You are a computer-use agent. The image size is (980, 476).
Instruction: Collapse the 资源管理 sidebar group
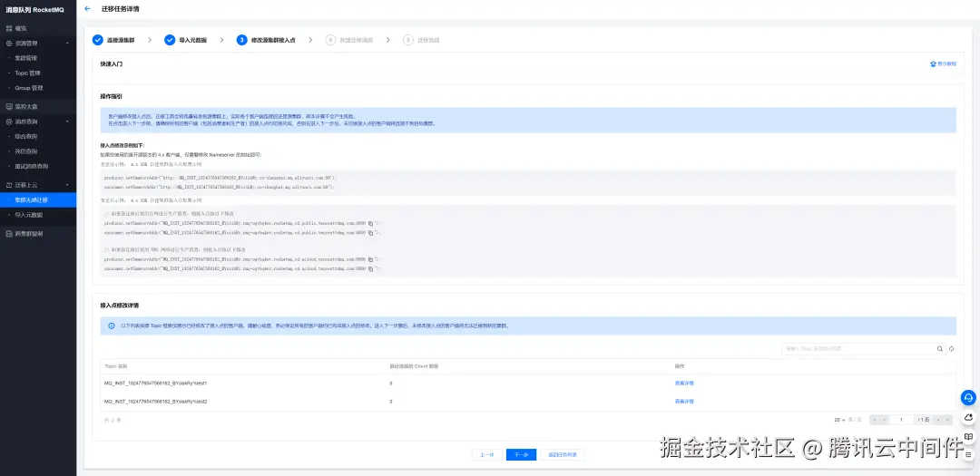pyautogui.click(x=67, y=44)
